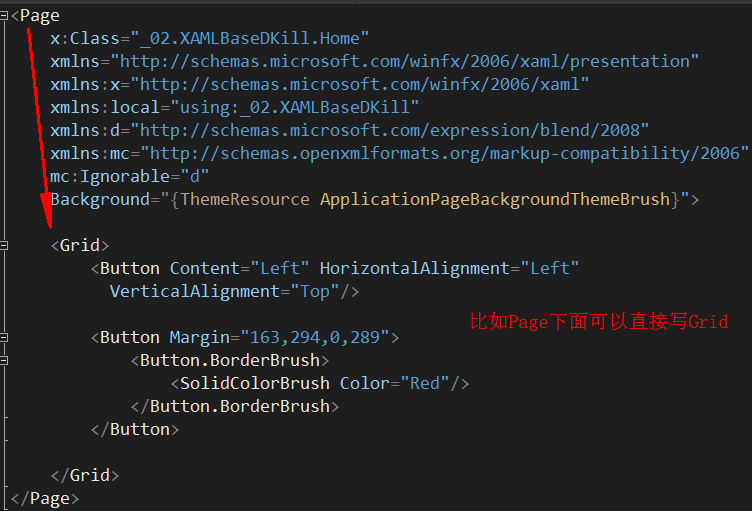This screenshot has height=511, width=752.
Task: Click the SolidColorBrush Color Red value
Action: click(x=425, y=383)
